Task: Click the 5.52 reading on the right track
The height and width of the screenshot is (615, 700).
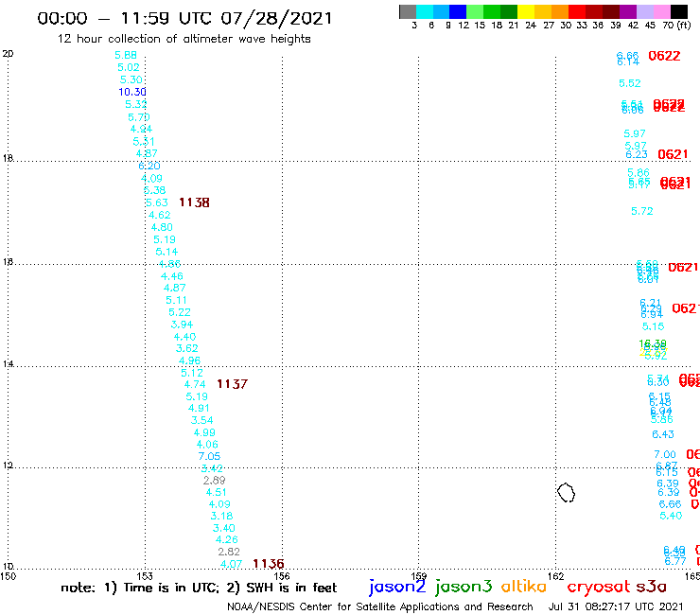Action: [630, 83]
